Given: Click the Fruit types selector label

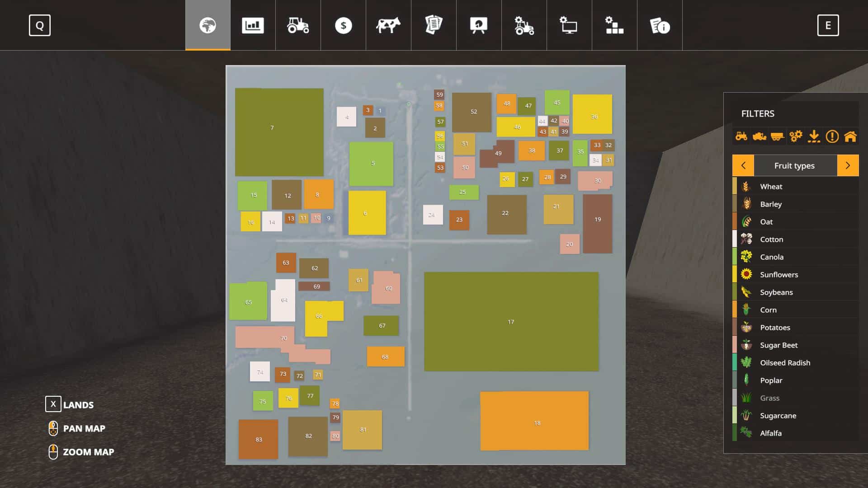Looking at the screenshot, I should point(794,165).
